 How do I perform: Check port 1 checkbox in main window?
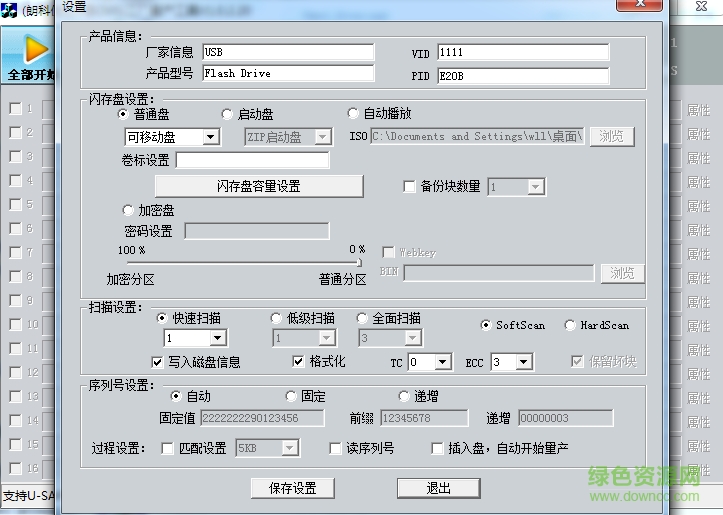pyautogui.click(x=15, y=109)
